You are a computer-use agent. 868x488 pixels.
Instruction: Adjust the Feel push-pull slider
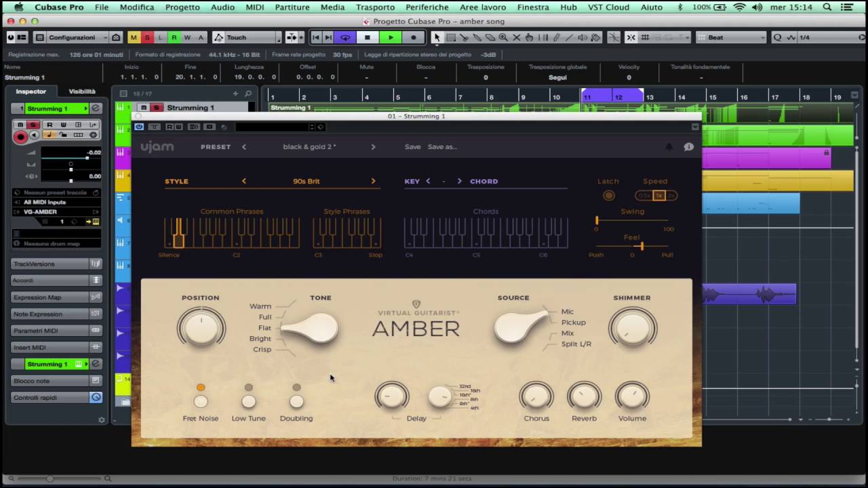pos(632,246)
